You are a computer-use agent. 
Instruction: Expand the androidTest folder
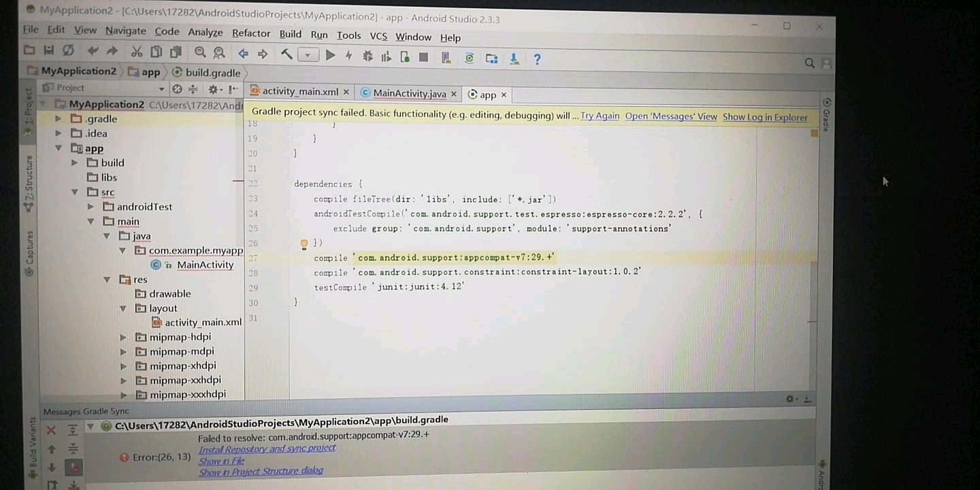point(91,206)
